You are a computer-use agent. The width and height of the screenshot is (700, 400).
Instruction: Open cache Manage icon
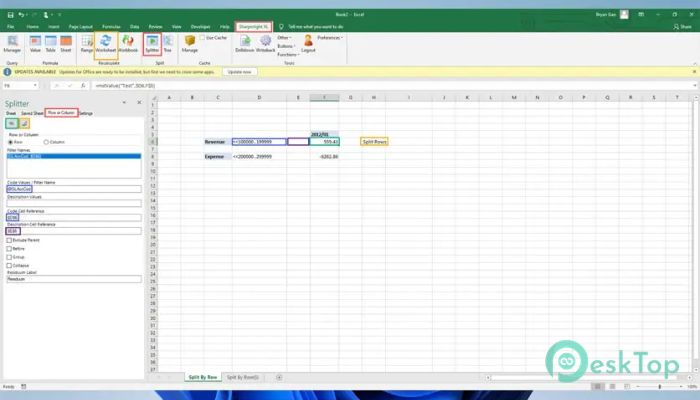190,44
